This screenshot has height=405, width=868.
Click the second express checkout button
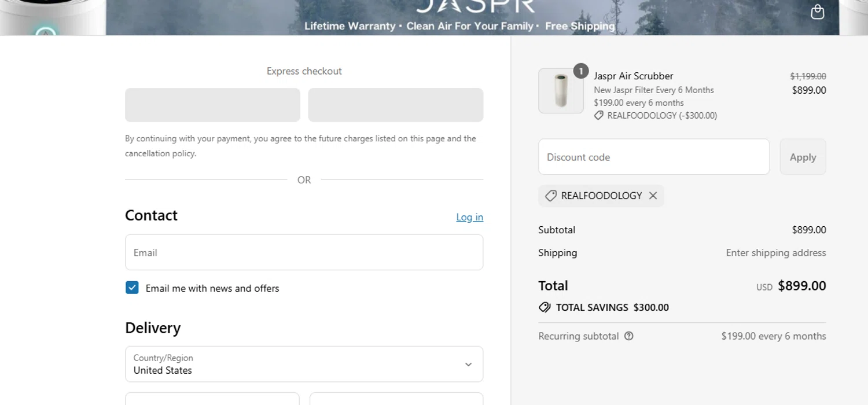(395, 105)
